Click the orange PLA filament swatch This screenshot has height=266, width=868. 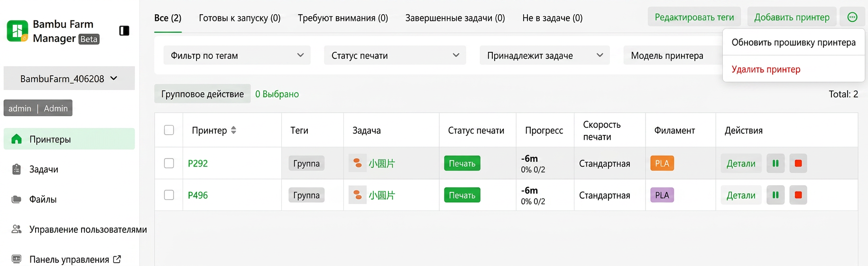pos(662,163)
